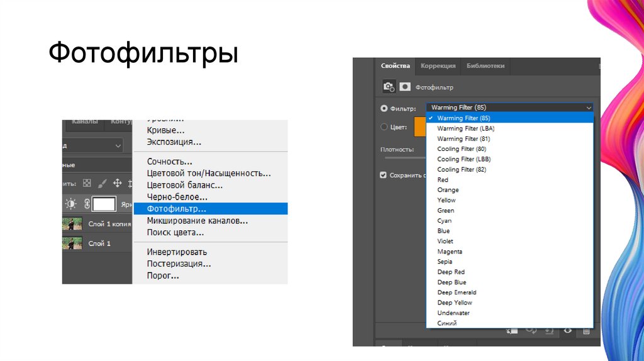Image resolution: width=644 pixels, height=361 pixels.
Task: Select checked Warming Filter (85) list item
Action: 509,118
